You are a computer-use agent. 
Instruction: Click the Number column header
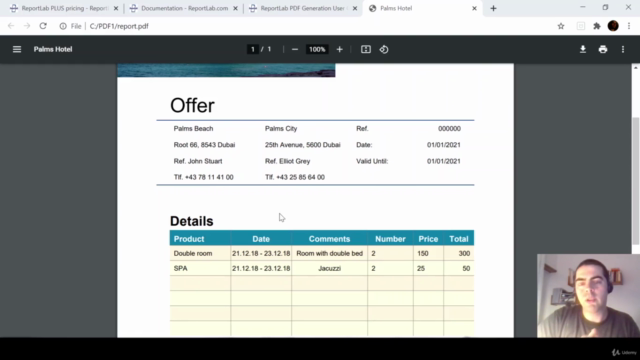pyautogui.click(x=390, y=239)
